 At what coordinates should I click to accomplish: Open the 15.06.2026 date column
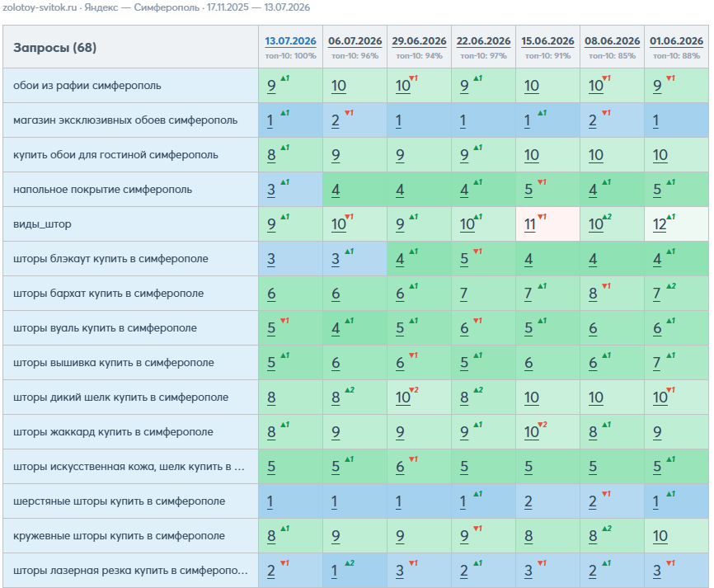click(547, 41)
